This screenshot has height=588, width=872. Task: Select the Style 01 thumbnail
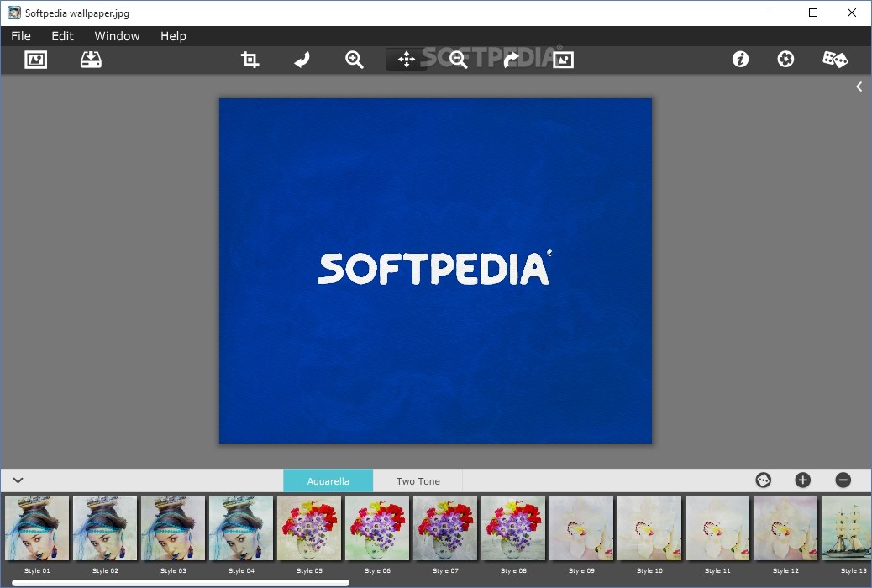tap(37, 528)
